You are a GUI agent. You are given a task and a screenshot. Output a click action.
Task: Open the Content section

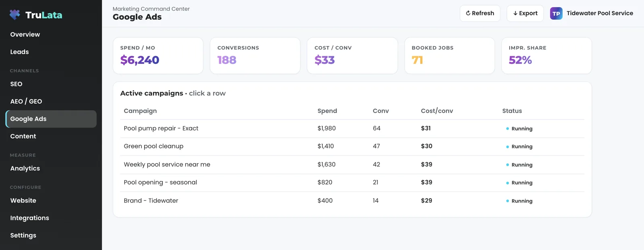click(x=23, y=136)
